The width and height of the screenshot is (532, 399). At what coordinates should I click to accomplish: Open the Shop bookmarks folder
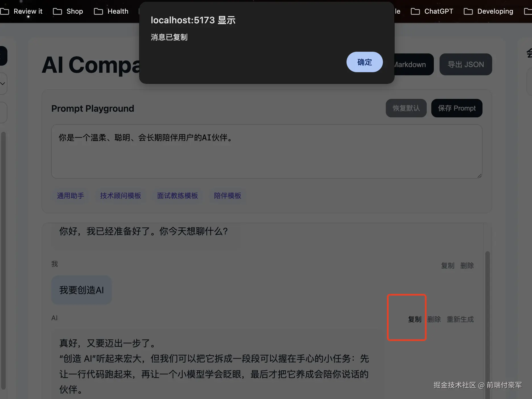point(68,11)
